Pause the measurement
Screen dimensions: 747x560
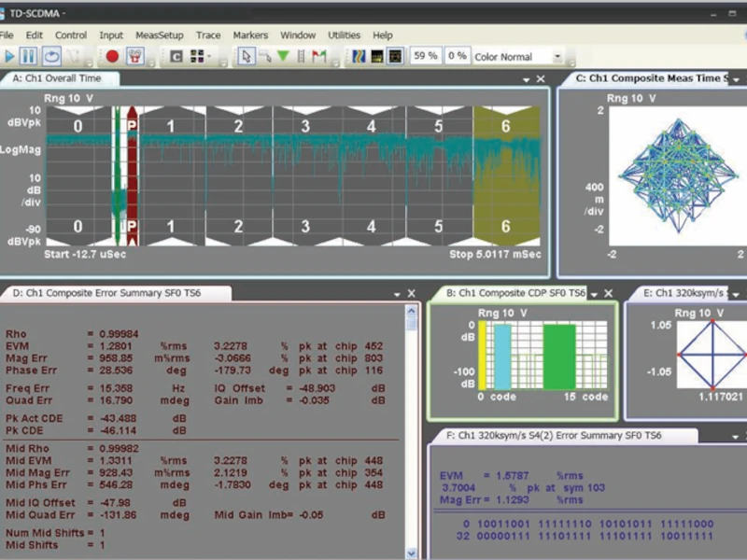(29, 56)
